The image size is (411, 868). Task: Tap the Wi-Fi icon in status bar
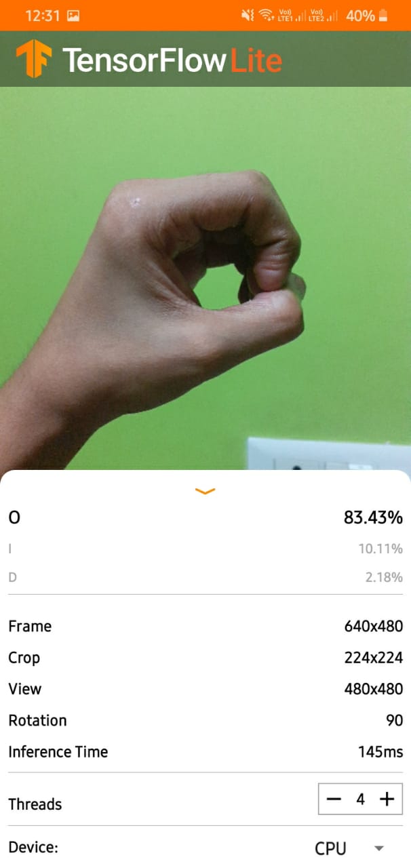[x=267, y=15]
